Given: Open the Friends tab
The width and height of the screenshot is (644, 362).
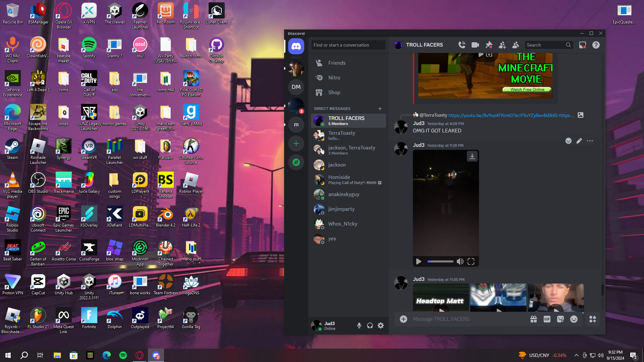Looking at the screenshot, I should pos(337,63).
